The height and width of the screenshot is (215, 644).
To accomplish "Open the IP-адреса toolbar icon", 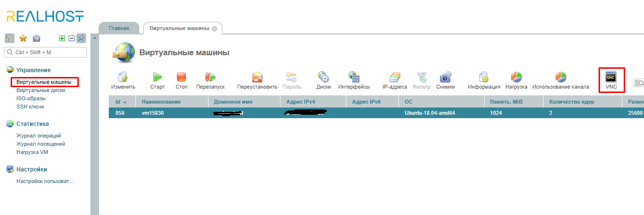I will 395,77.
